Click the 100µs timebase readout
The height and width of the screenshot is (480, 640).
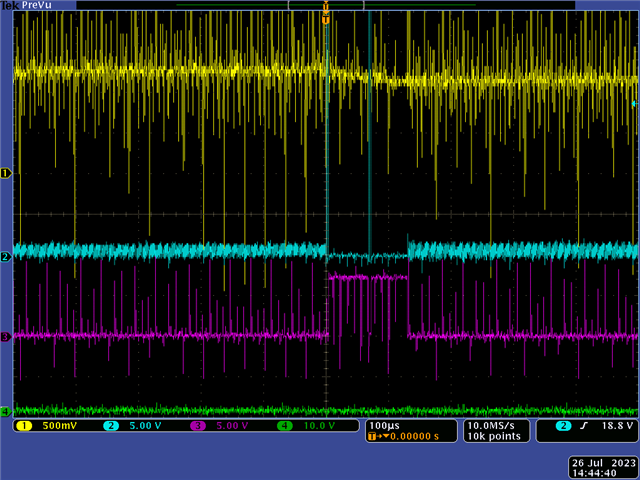(384, 426)
